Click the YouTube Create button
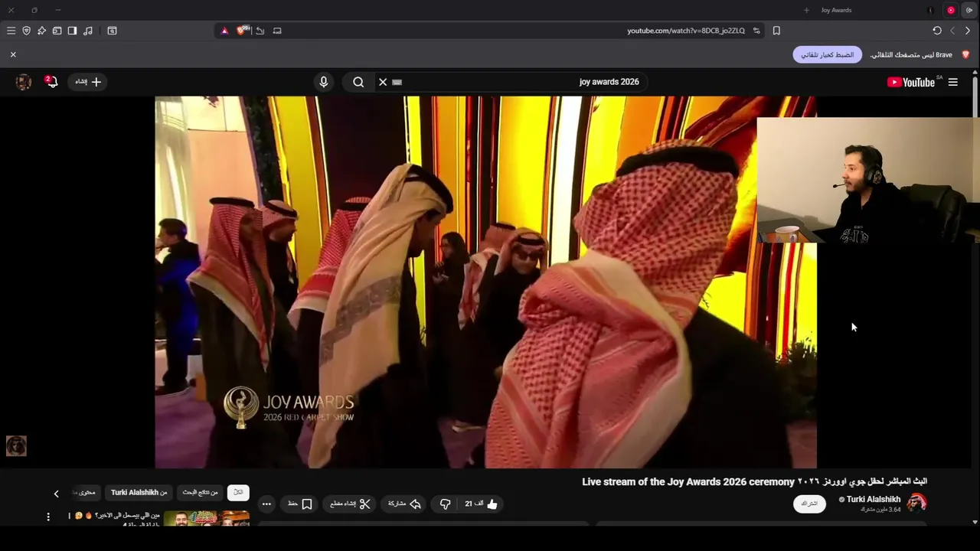 (x=88, y=82)
